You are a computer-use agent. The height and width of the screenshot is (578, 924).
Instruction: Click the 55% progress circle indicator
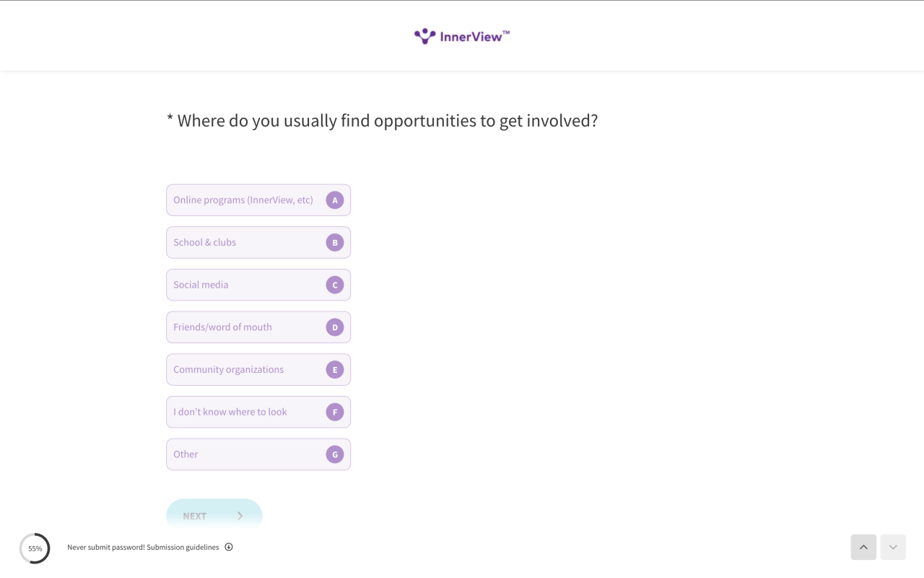35,548
